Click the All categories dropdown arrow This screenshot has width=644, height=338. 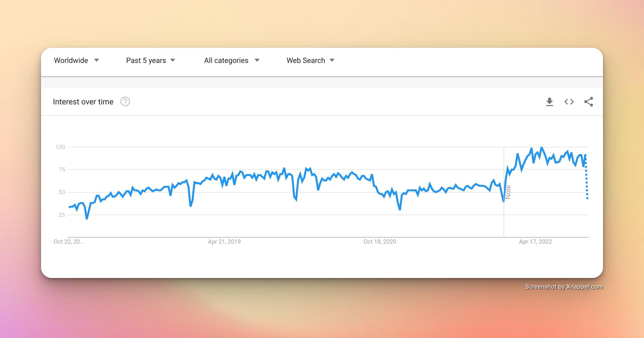click(258, 60)
